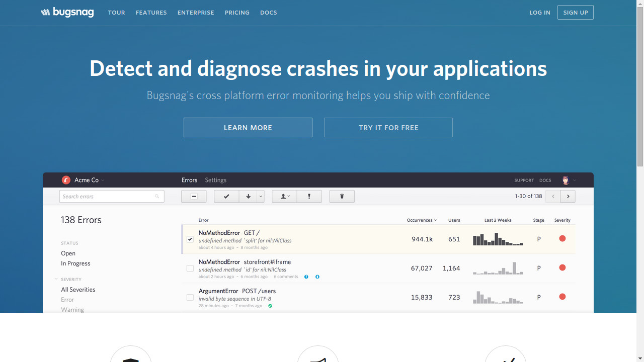Uncheck the NoMethodError GET / row checkbox
The width and height of the screenshot is (644, 362).
[190, 239]
